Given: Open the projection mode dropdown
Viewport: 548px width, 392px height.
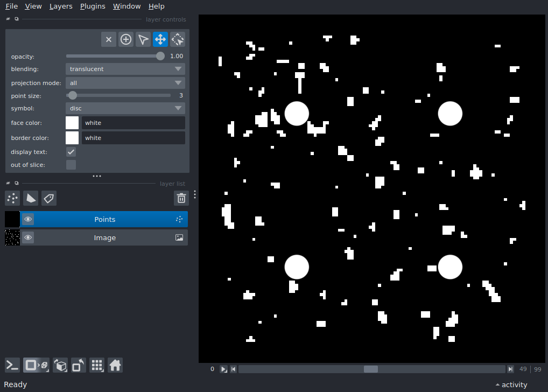Looking at the screenshot, I should (x=125, y=83).
